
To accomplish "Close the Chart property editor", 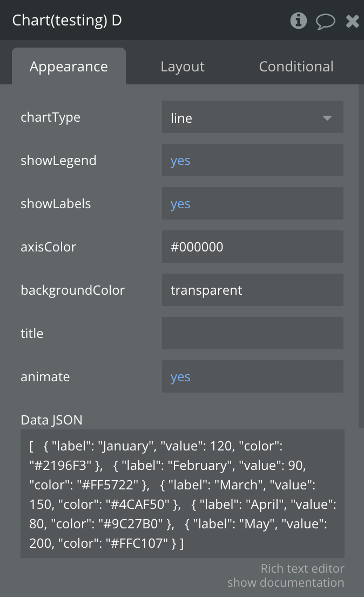I will (352, 21).
